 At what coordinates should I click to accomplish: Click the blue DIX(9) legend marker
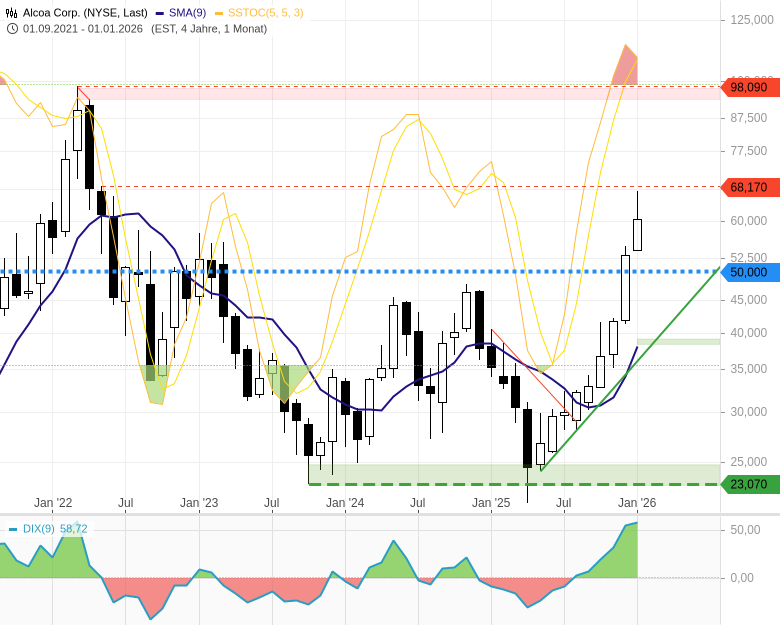pyautogui.click(x=13, y=529)
